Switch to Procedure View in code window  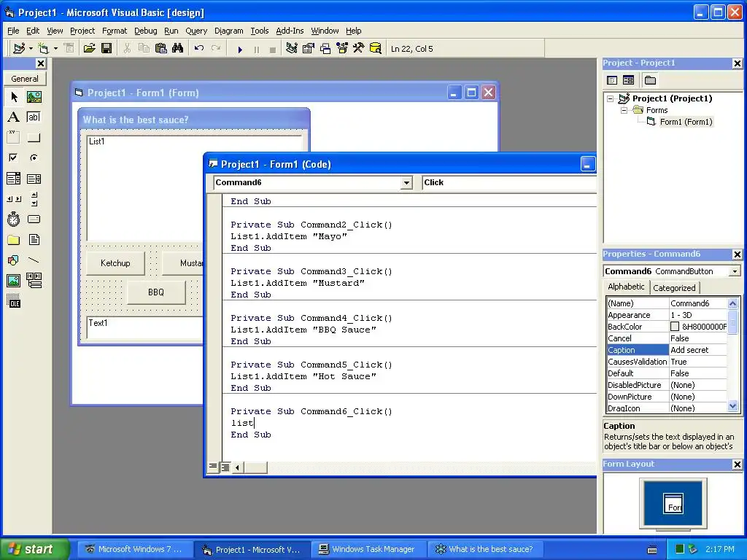pos(213,467)
